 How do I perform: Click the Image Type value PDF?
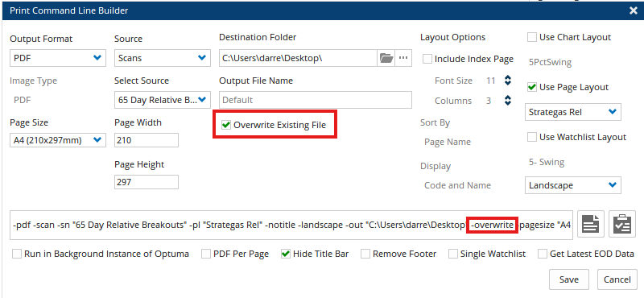(x=23, y=100)
